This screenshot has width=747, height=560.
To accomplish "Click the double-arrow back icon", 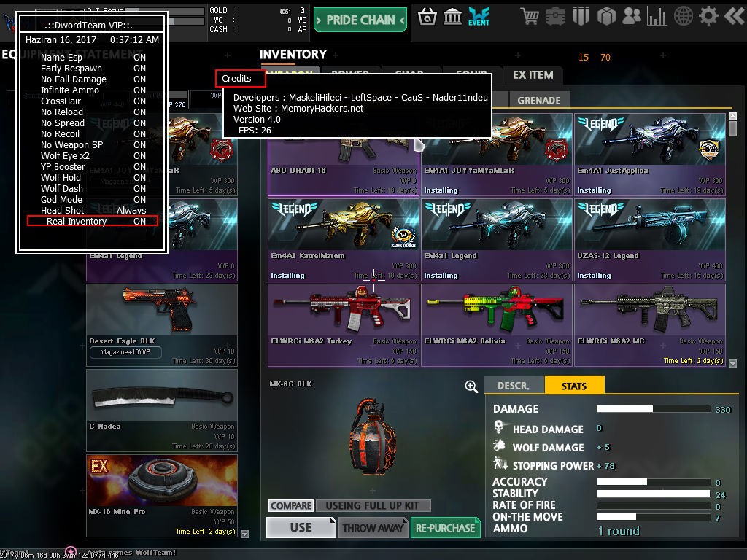I will click(735, 17).
